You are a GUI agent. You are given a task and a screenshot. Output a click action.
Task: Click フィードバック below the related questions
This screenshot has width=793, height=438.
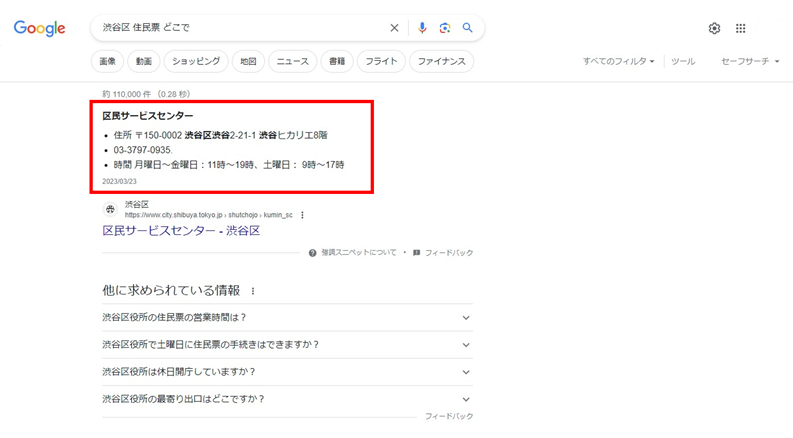click(x=449, y=416)
